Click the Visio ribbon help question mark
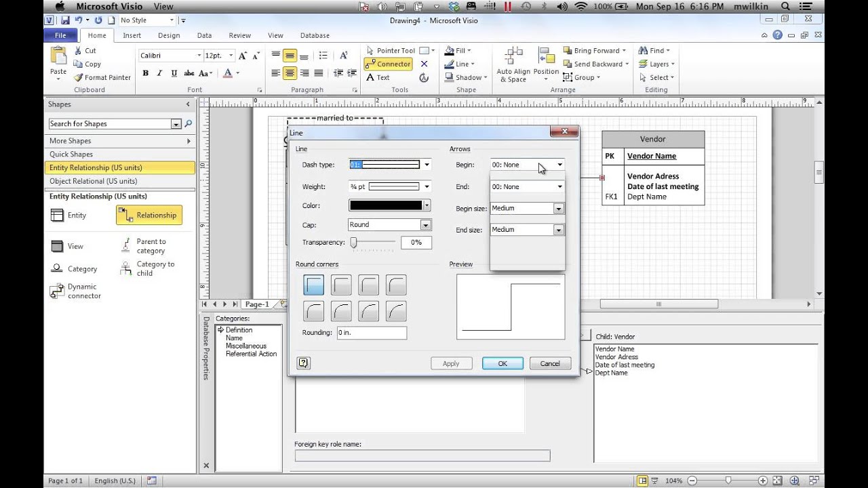Viewport: 868px width, 488px height. [x=777, y=35]
